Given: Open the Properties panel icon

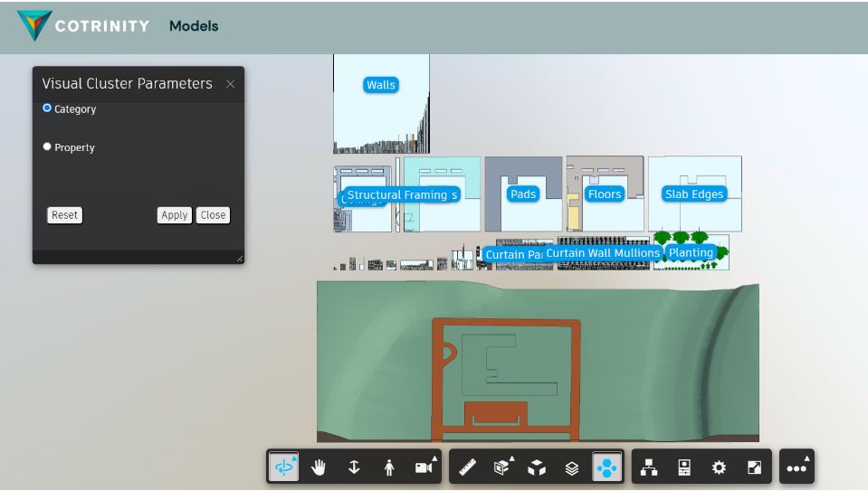Looking at the screenshot, I should (684, 467).
